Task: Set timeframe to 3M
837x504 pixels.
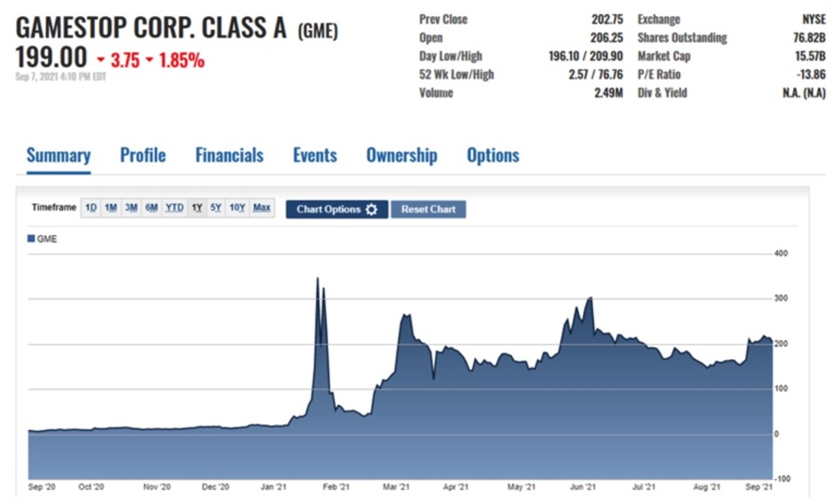Action: pos(130,208)
